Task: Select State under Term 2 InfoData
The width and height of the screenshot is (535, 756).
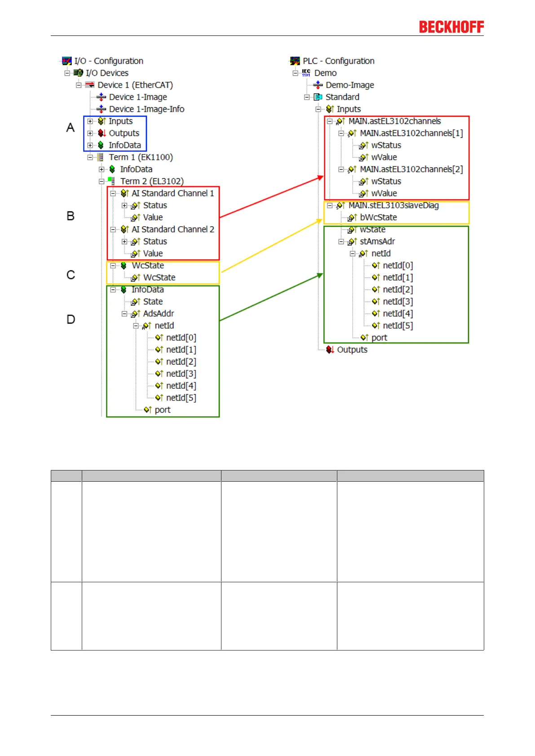Action: (x=153, y=302)
